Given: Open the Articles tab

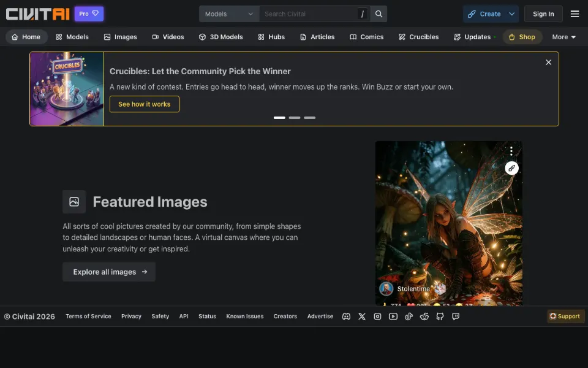Looking at the screenshot, I should [317, 37].
